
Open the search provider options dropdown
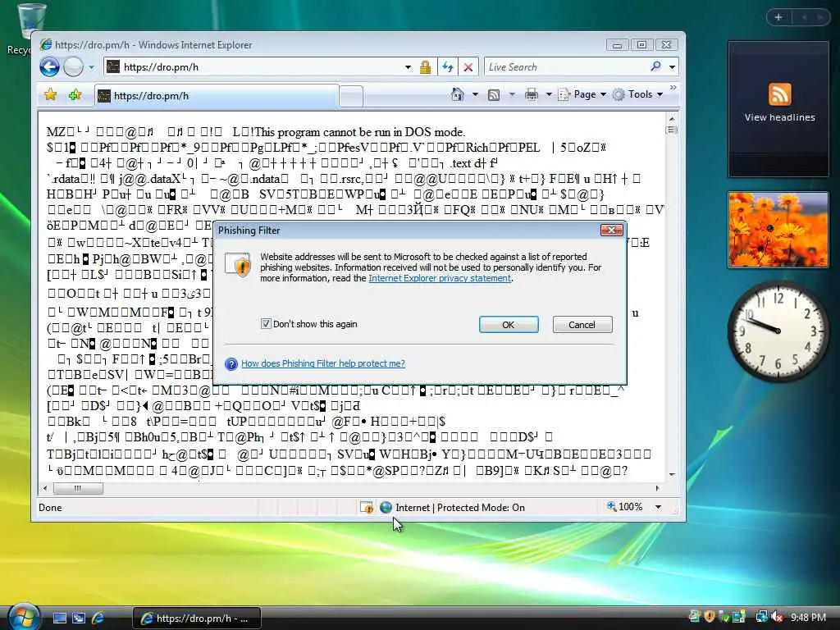(x=672, y=67)
